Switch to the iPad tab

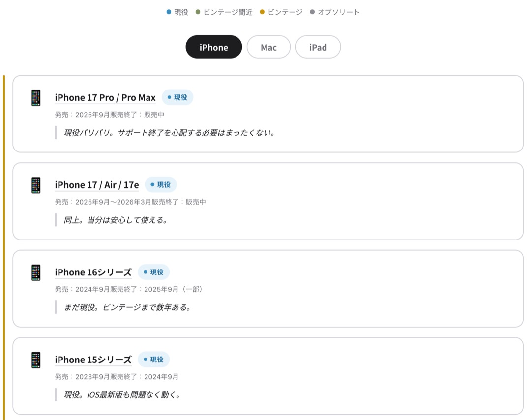[318, 47]
